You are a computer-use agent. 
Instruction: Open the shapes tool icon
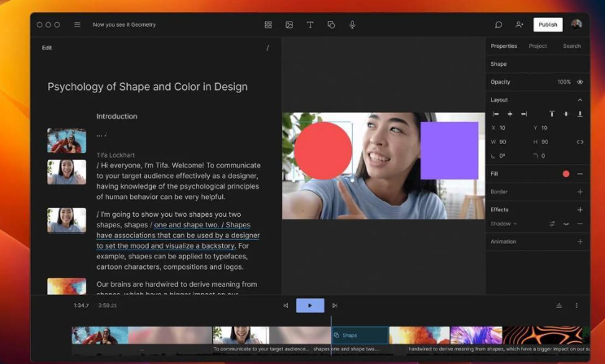click(x=331, y=24)
